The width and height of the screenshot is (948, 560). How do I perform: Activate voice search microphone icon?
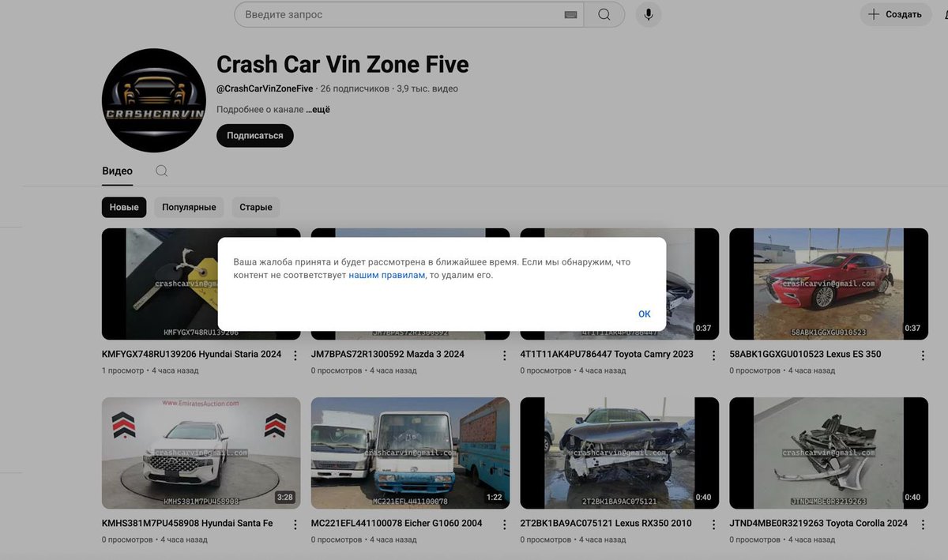pyautogui.click(x=649, y=14)
